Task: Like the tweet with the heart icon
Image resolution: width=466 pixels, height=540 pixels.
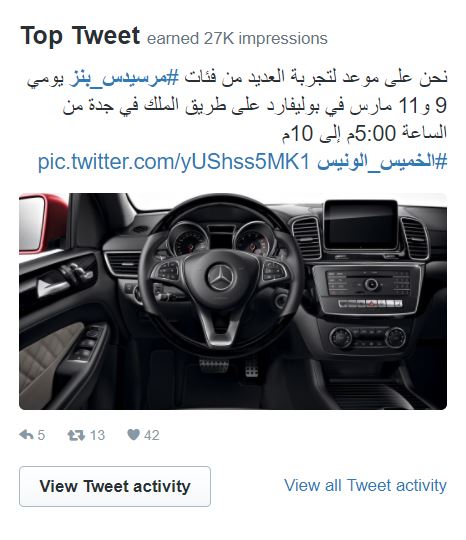Action: tap(133, 435)
